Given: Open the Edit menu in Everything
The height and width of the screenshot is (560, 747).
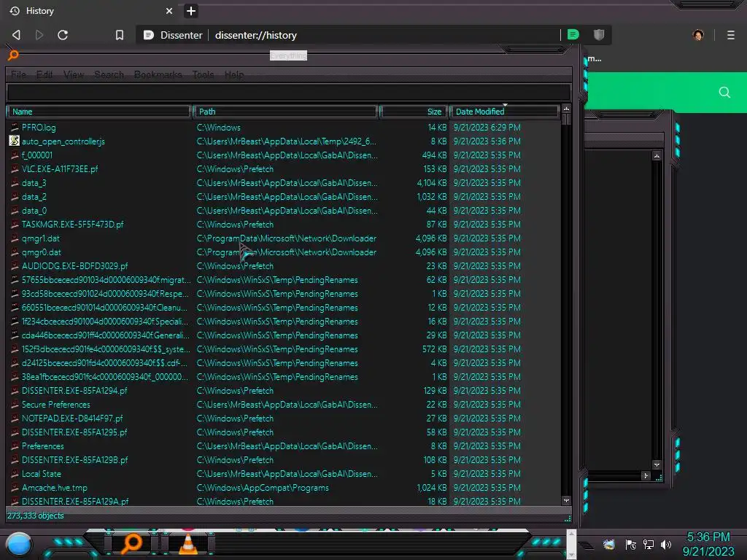Looking at the screenshot, I should pyautogui.click(x=44, y=75).
